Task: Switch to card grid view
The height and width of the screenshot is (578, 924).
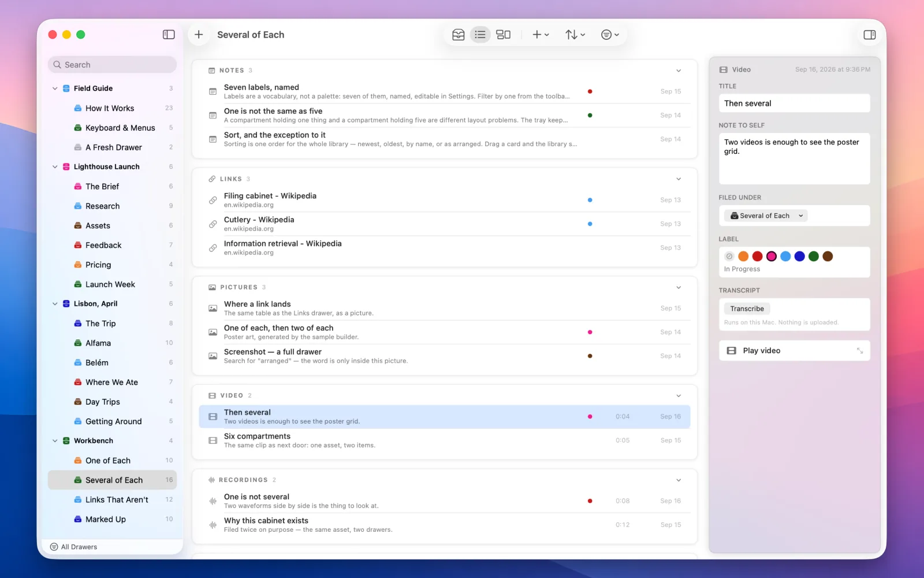Action: (504, 35)
